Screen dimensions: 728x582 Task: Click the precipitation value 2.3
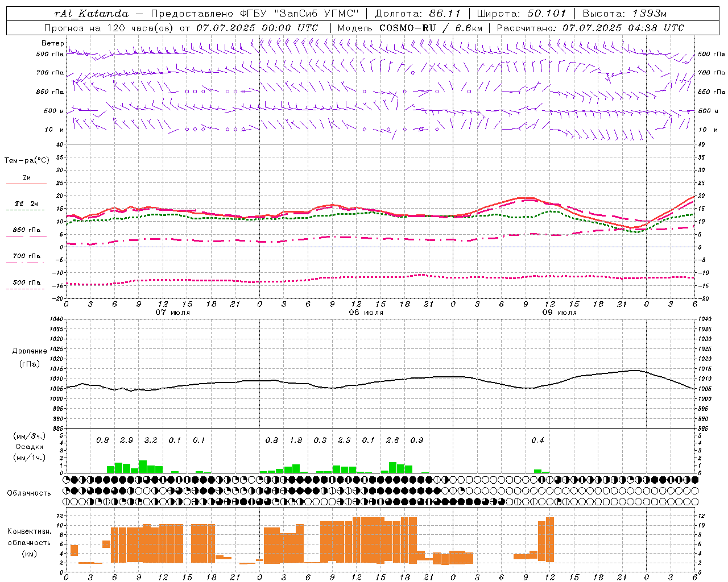pyautogui.click(x=344, y=440)
